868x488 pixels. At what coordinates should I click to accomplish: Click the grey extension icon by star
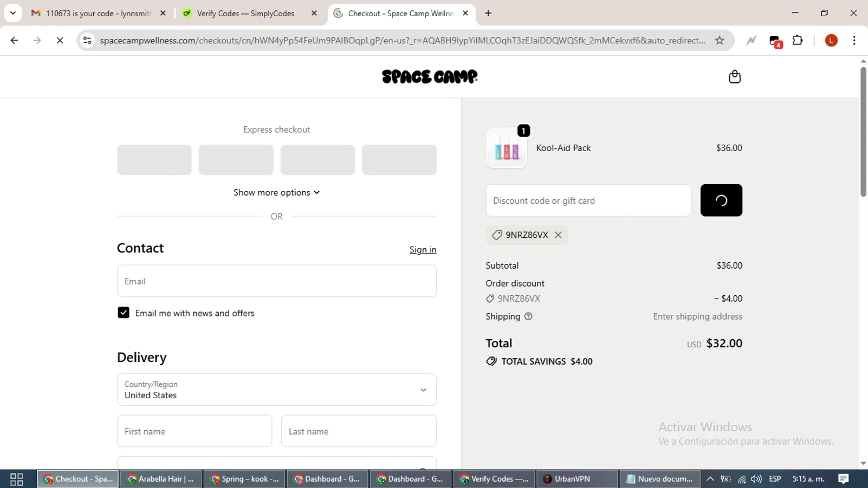coord(751,41)
